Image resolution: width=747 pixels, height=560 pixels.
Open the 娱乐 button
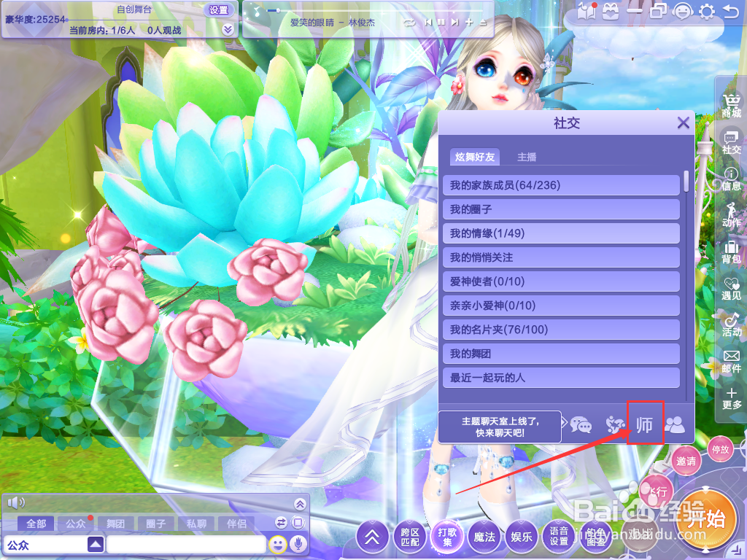[522, 537]
